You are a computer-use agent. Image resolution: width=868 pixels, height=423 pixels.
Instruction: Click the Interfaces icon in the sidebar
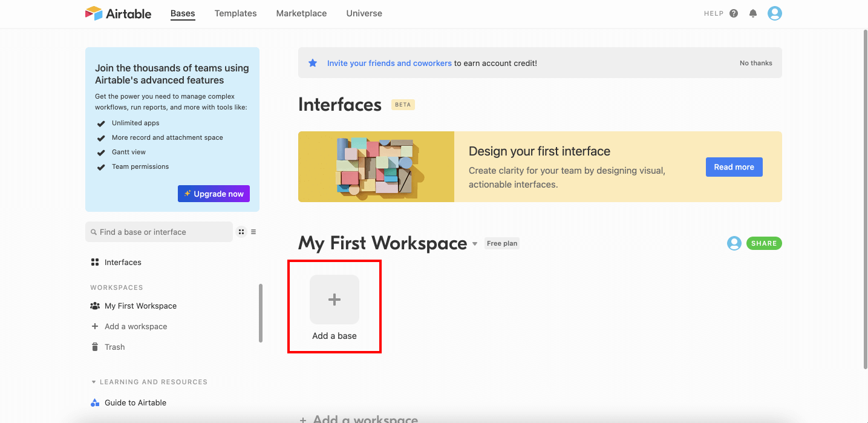(95, 262)
